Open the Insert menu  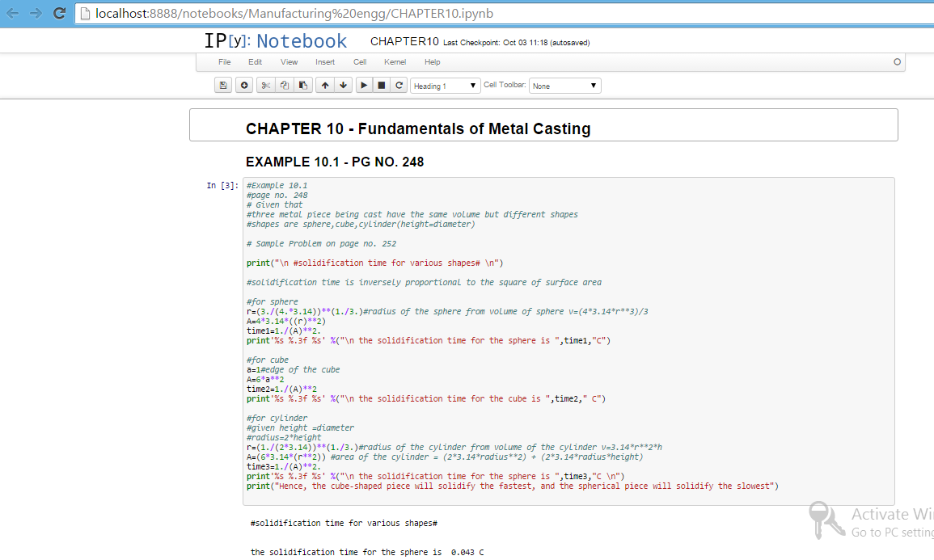click(x=325, y=62)
